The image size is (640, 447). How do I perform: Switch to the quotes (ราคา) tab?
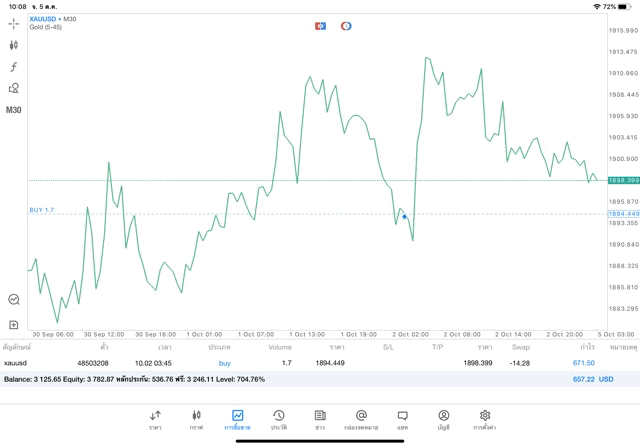pos(155,419)
